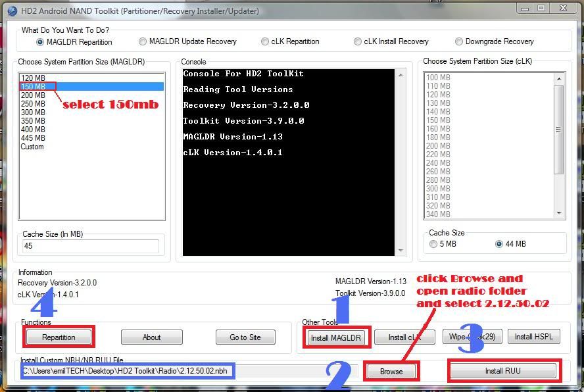
Task: Select 110 MB in the cLK partition list
Action: click(x=489, y=86)
